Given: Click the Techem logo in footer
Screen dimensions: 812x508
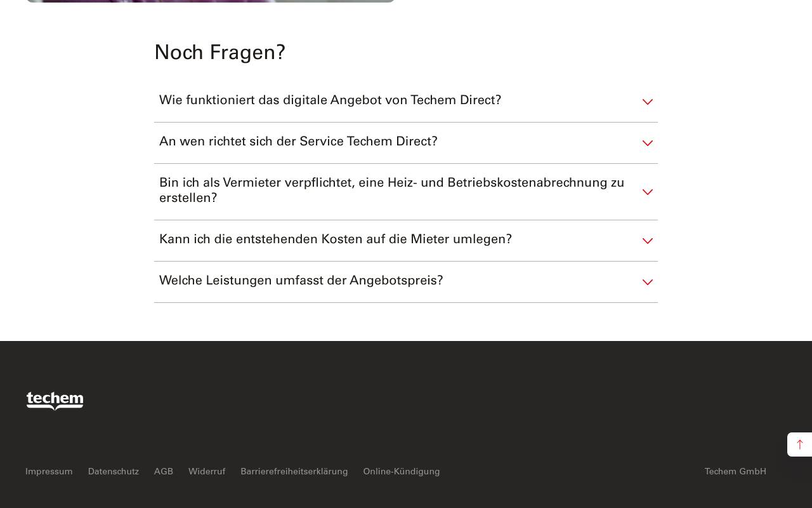Looking at the screenshot, I should pyautogui.click(x=55, y=401).
